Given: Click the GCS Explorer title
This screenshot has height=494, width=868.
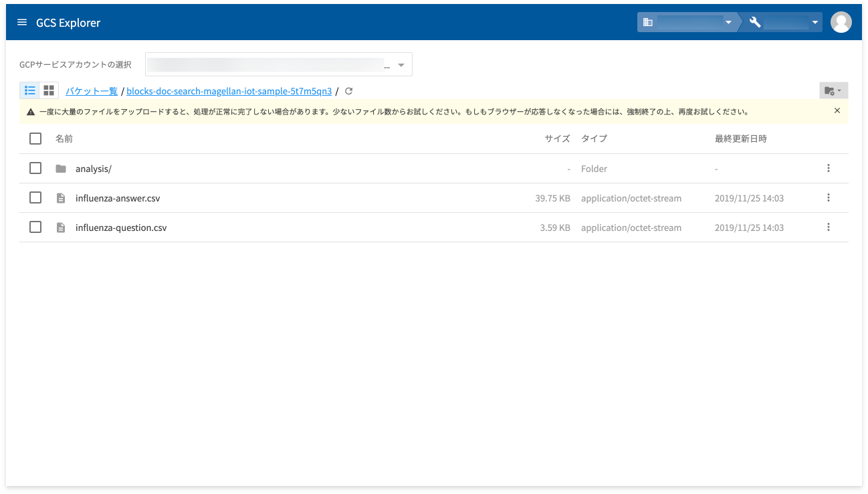Looking at the screenshot, I should pos(68,23).
